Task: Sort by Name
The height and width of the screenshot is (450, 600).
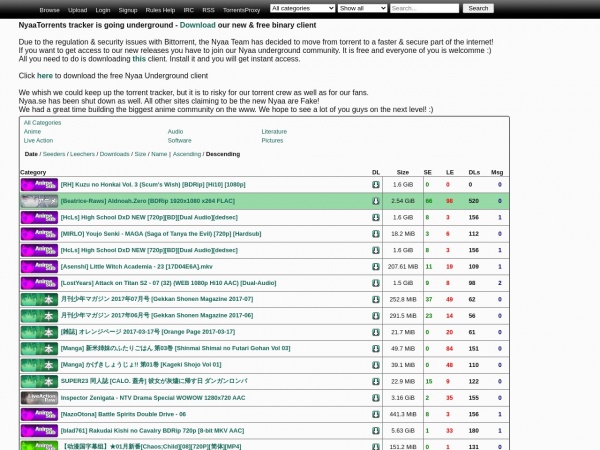Action: tap(159, 154)
